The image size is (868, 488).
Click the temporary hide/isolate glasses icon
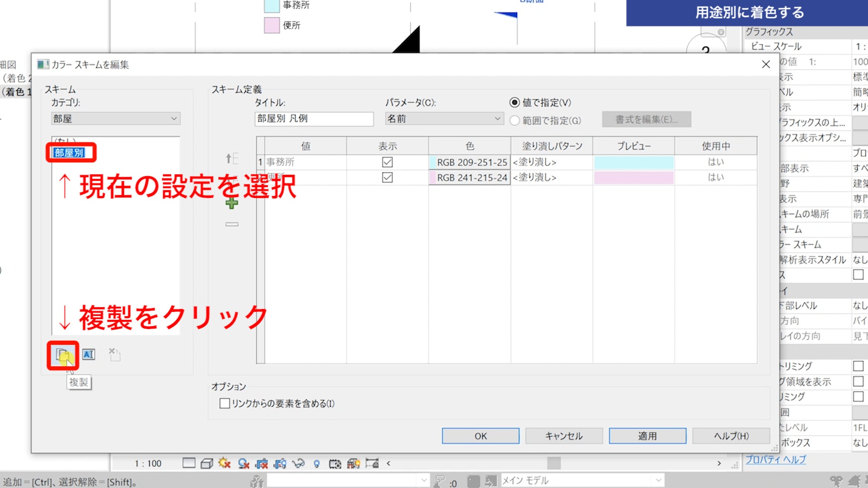(298, 463)
